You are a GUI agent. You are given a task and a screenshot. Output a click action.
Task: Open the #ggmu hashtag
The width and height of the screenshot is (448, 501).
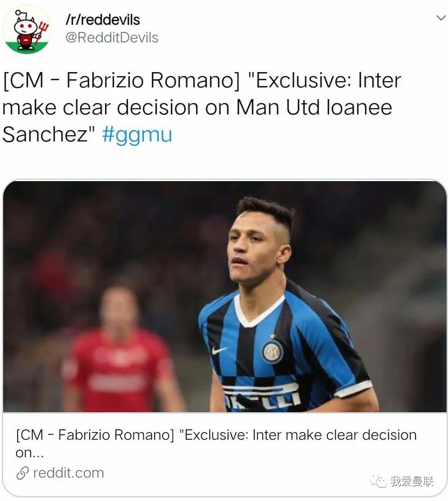click(x=137, y=135)
